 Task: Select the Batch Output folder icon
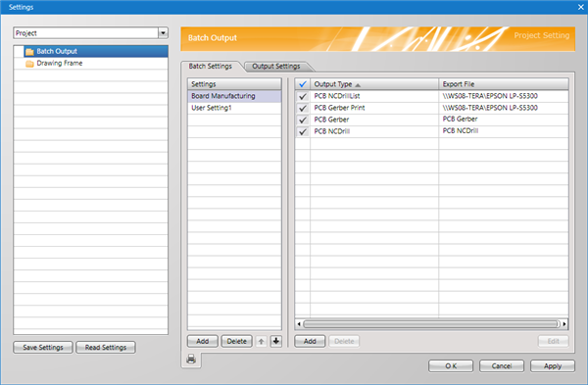click(29, 51)
